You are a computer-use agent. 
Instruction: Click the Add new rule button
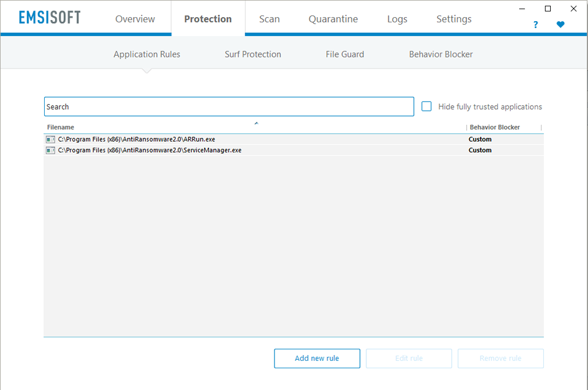coord(317,358)
